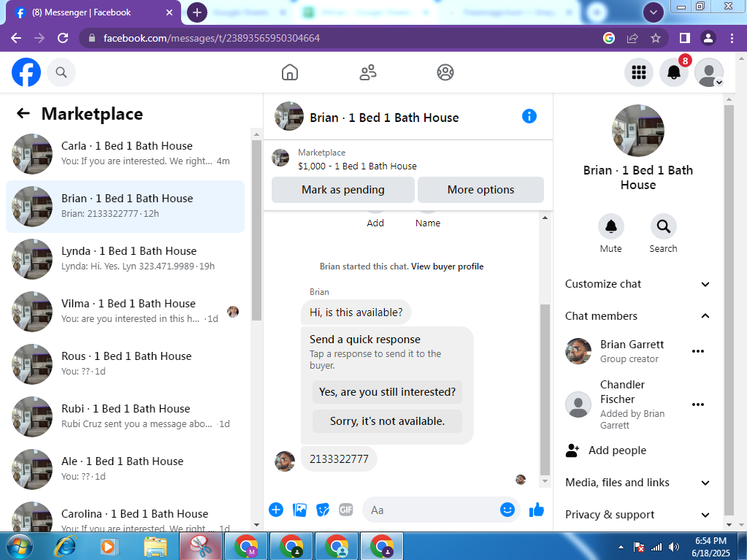Open the Windows Start button
The height and width of the screenshot is (560, 747).
point(19,547)
